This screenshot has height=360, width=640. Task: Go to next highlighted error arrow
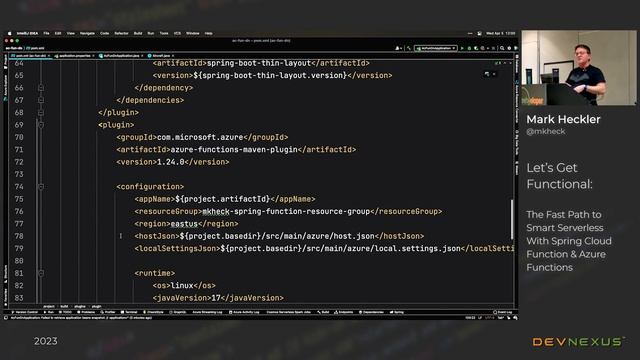point(510,63)
